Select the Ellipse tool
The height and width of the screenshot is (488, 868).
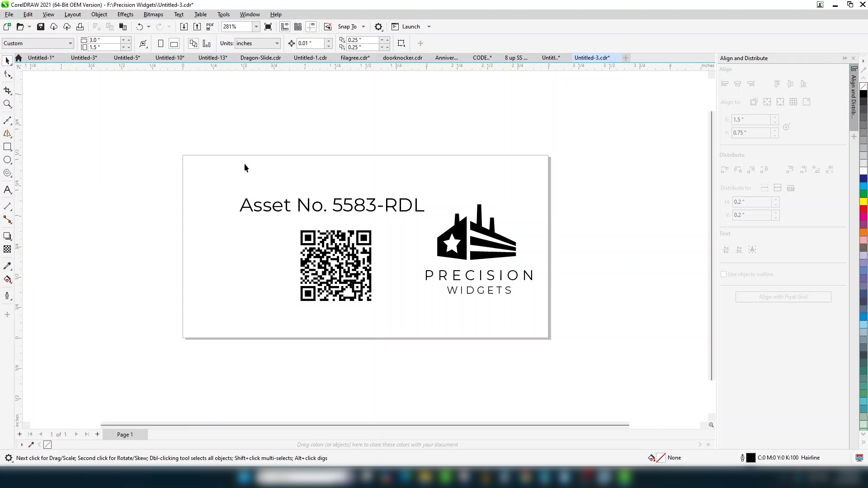click(7, 160)
